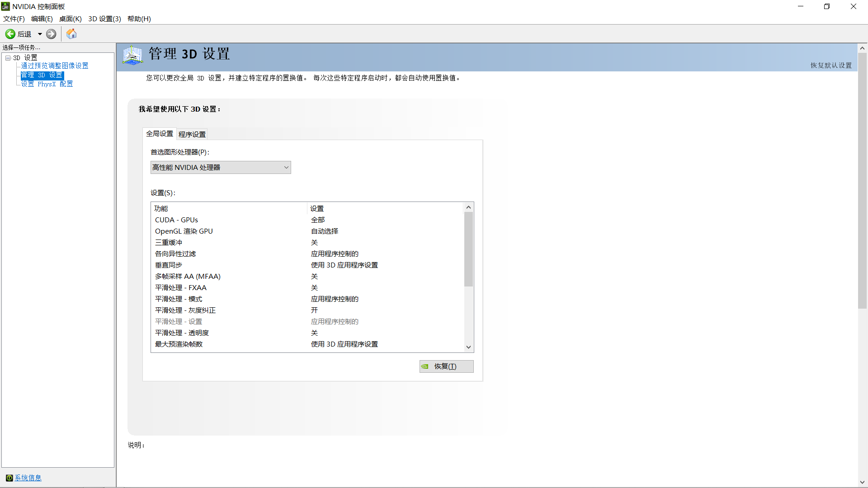Click the settings list scrollbar thumb
Screen dimensions: 868x488
point(469,249)
